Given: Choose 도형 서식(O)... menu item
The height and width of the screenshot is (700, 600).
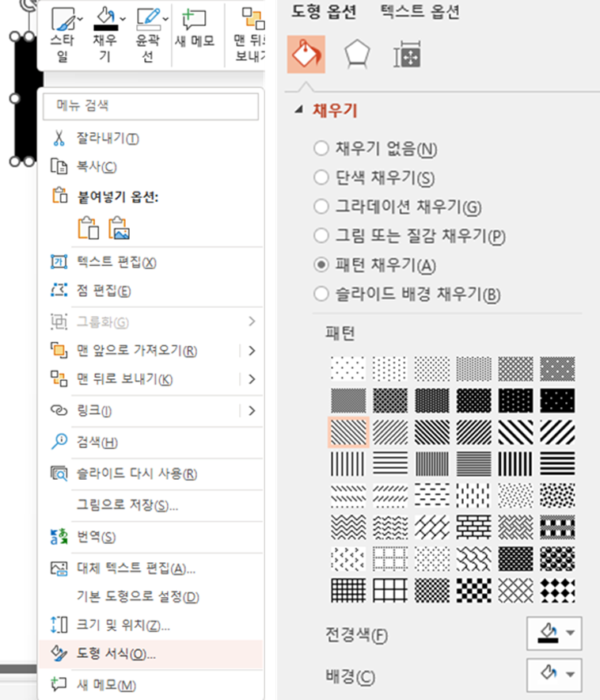Looking at the screenshot, I should pos(150,653).
